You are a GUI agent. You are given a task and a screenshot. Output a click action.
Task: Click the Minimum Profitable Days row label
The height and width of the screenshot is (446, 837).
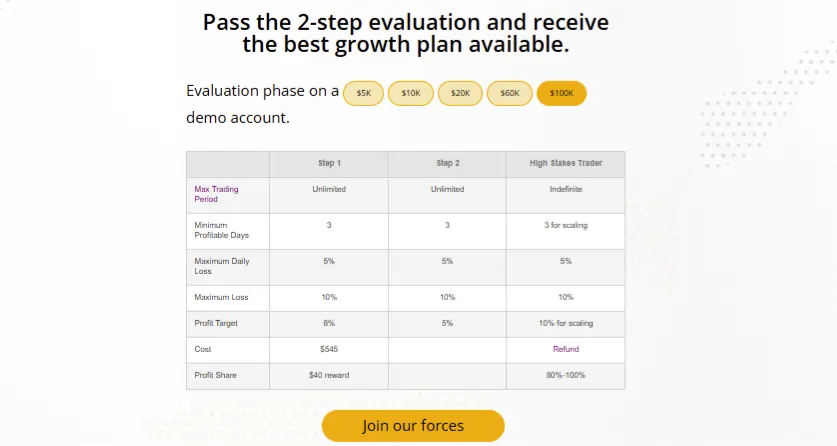(x=222, y=230)
